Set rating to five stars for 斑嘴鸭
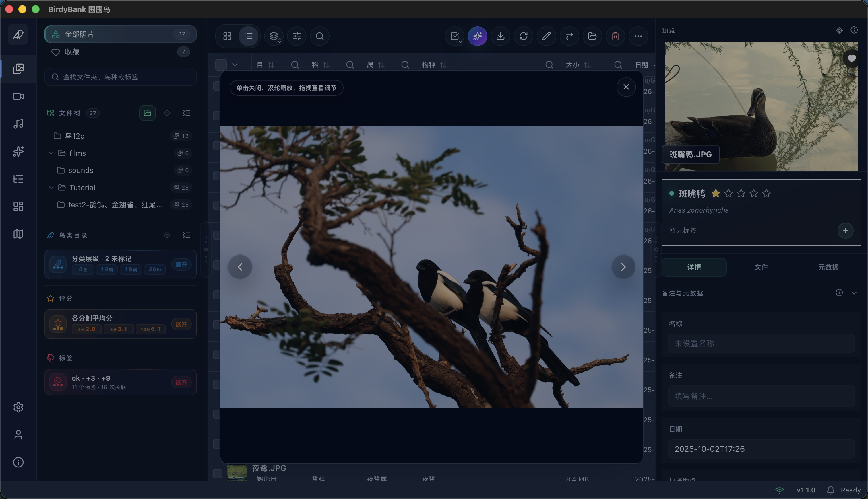The width and height of the screenshot is (868, 499). click(x=766, y=193)
